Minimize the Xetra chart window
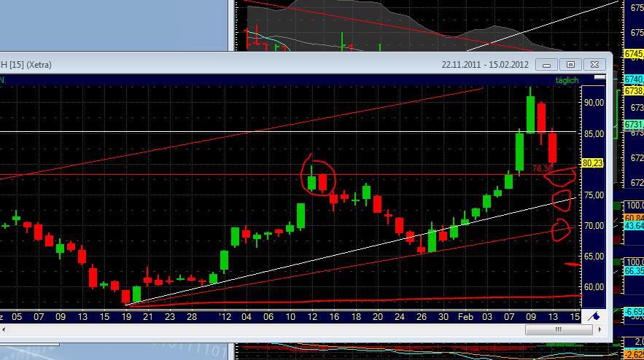The image size is (644, 360). coord(546,64)
